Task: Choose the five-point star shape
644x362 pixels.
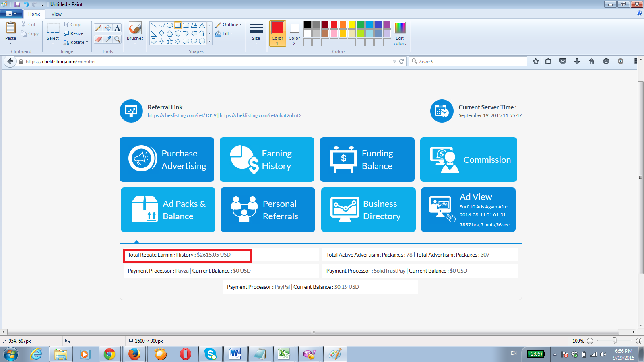Action: pos(169,41)
